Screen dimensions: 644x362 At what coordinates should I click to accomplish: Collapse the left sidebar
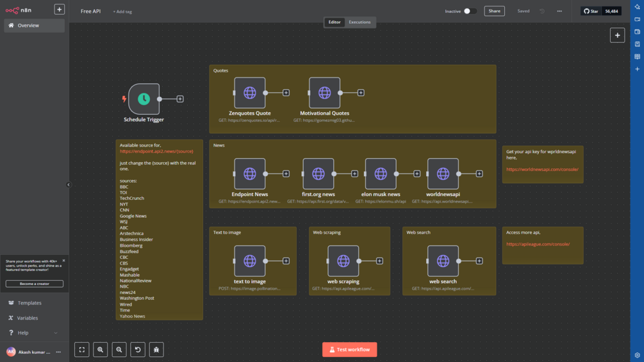point(69,185)
